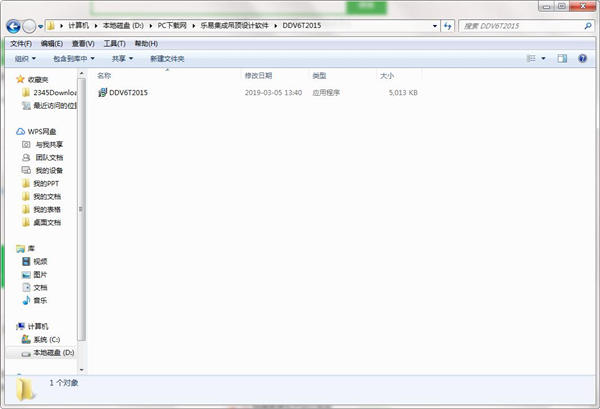Screen dimensions: 600x409
Task: Click the 5,013 KB size cell
Action: click(403, 93)
